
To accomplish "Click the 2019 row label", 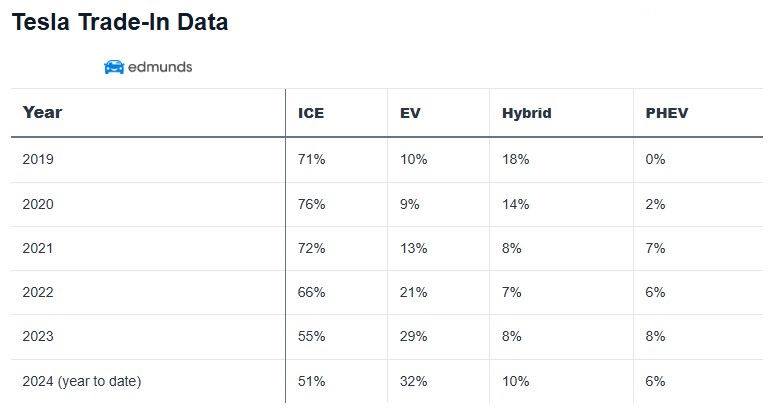I will point(38,159).
